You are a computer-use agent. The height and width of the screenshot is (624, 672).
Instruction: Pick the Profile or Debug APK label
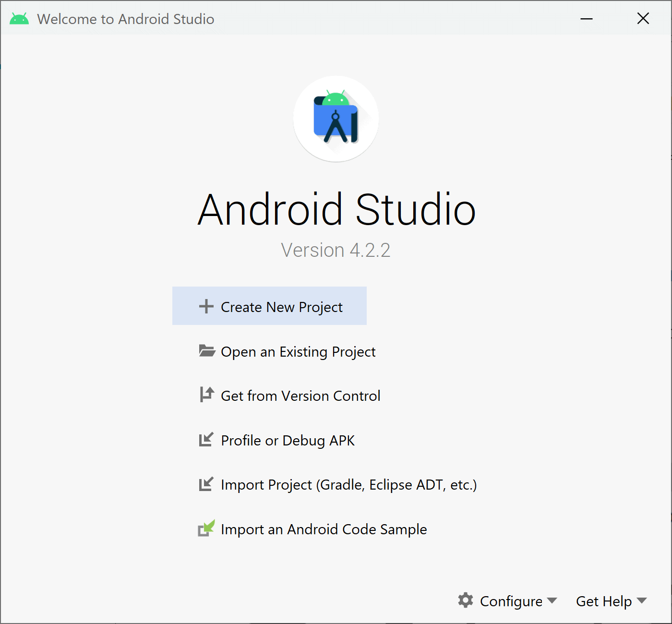[288, 441]
